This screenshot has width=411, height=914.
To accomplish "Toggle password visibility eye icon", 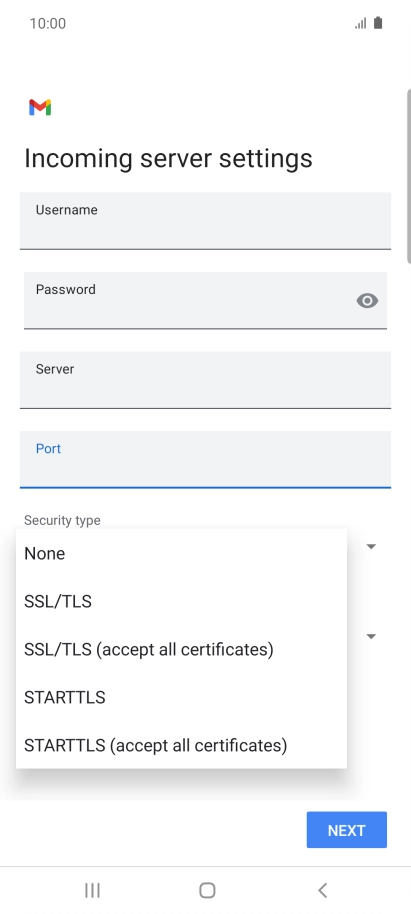I will [367, 301].
